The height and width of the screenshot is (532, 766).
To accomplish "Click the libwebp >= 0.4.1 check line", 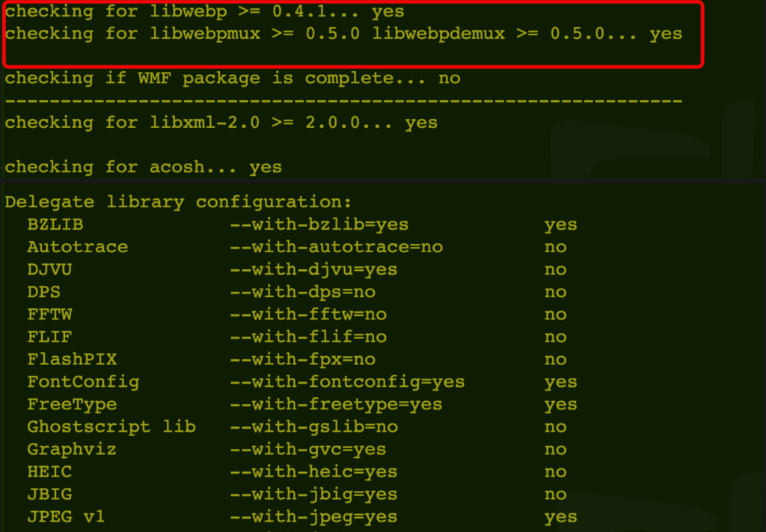I will coord(204,12).
